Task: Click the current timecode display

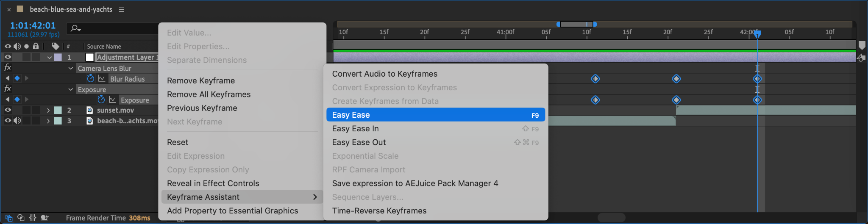Action: click(x=33, y=25)
